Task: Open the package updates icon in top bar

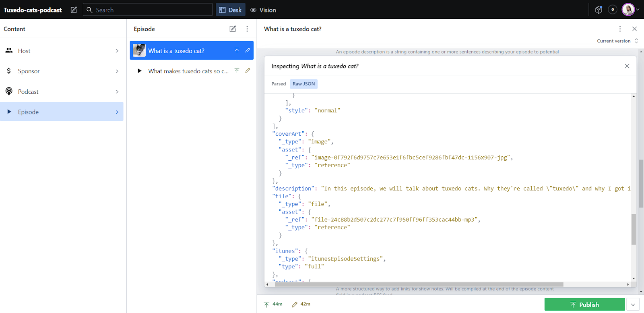Action: pyautogui.click(x=599, y=10)
